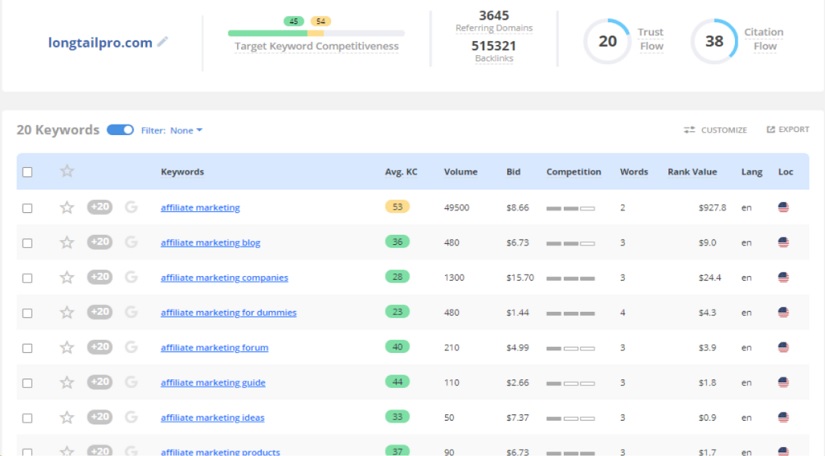Check the affiliate marketing for dummies checkbox

(27, 313)
